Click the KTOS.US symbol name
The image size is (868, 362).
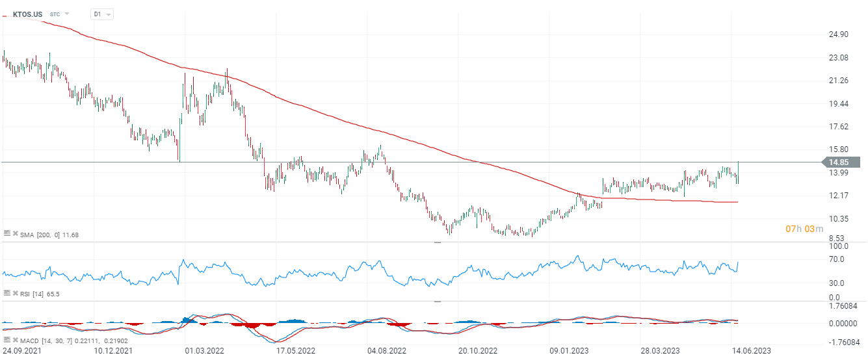coord(28,14)
